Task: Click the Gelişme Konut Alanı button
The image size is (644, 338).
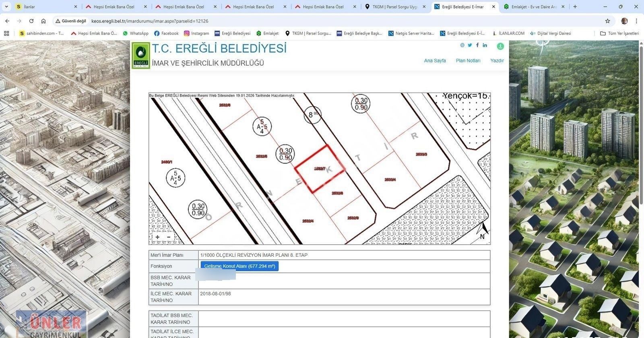Action: click(239, 266)
